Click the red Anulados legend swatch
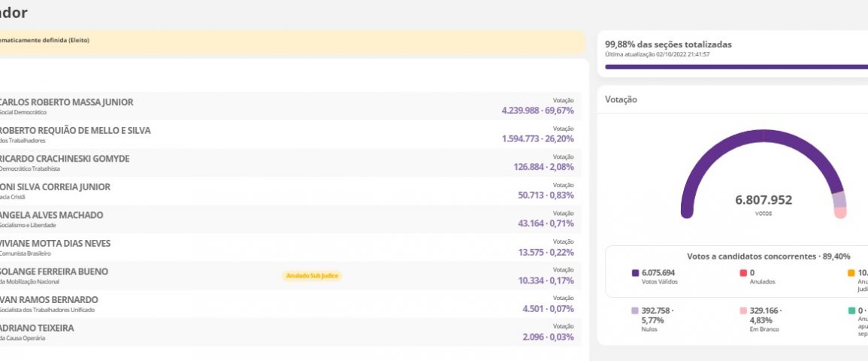Image resolution: width=868 pixels, height=361 pixels. pyautogui.click(x=743, y=273)
